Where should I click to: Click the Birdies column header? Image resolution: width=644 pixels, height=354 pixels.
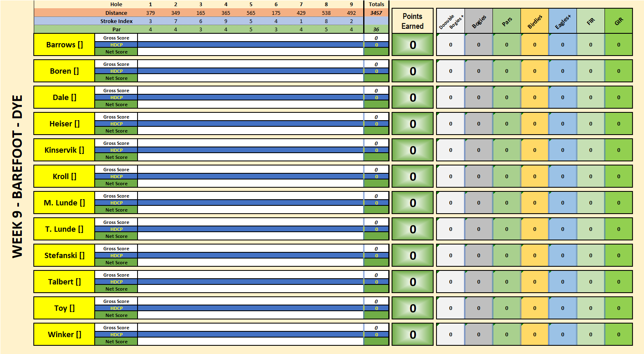coord(534,21)
